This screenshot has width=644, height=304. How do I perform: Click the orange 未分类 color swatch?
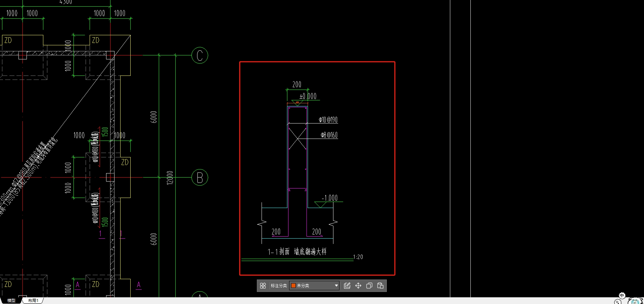[x=293, y=286]
